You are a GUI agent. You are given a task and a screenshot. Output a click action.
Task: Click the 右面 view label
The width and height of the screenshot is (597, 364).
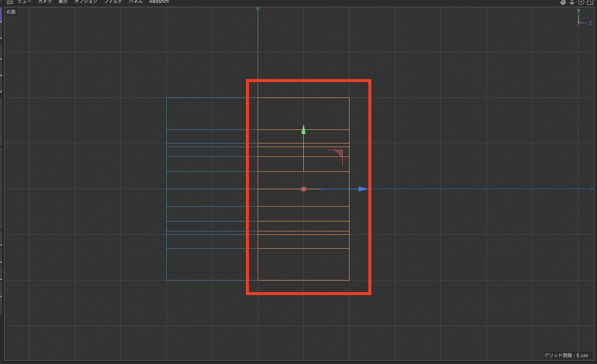(x=11, y=12)
